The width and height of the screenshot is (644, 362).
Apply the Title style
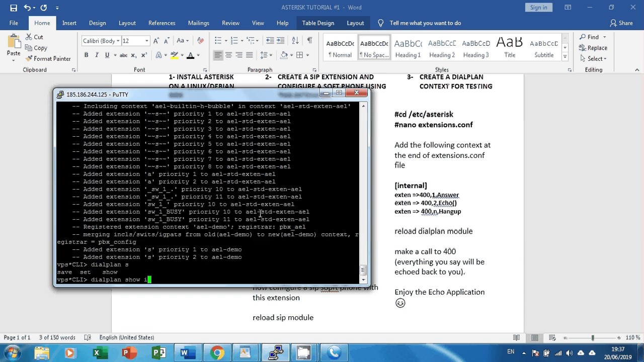(x=510, y=48)
